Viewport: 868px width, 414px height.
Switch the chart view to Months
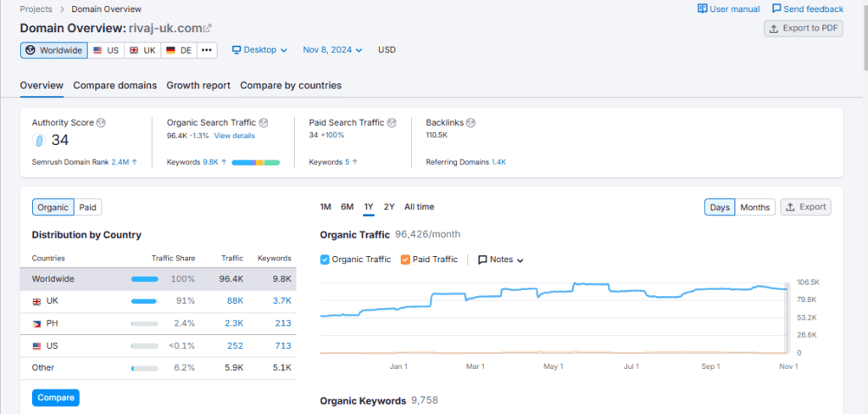pyautogui.click(x=754, y=207)
